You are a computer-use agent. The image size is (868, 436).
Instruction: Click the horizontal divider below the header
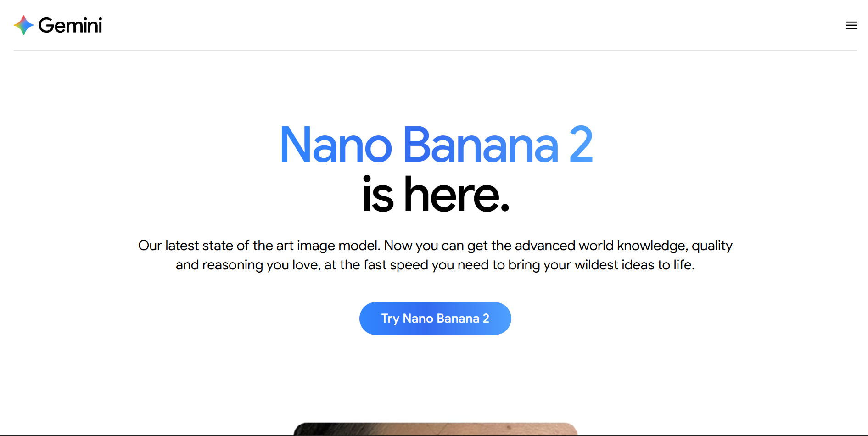point(435,50)
